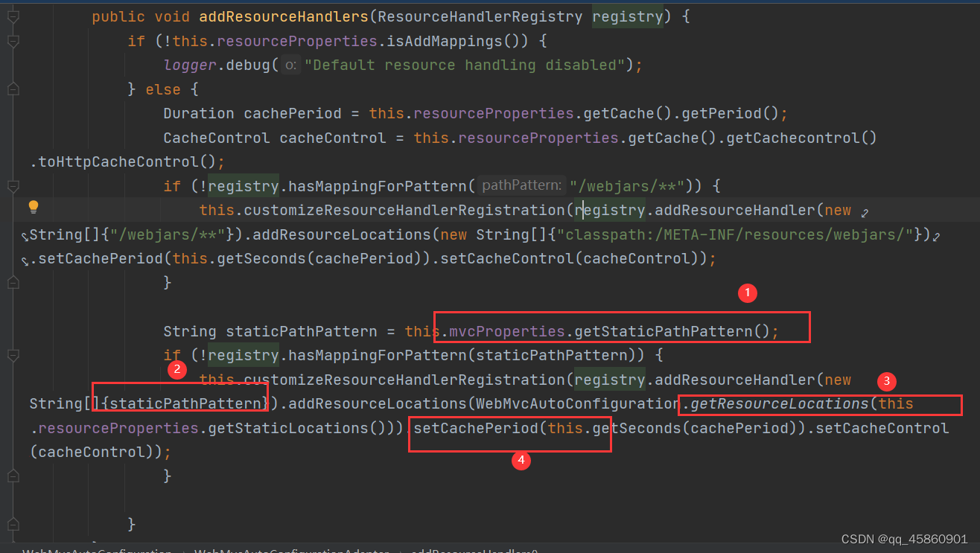Click the soft-wrap icon after 'addResourceHandler(new' on lightbulb line

864,212
